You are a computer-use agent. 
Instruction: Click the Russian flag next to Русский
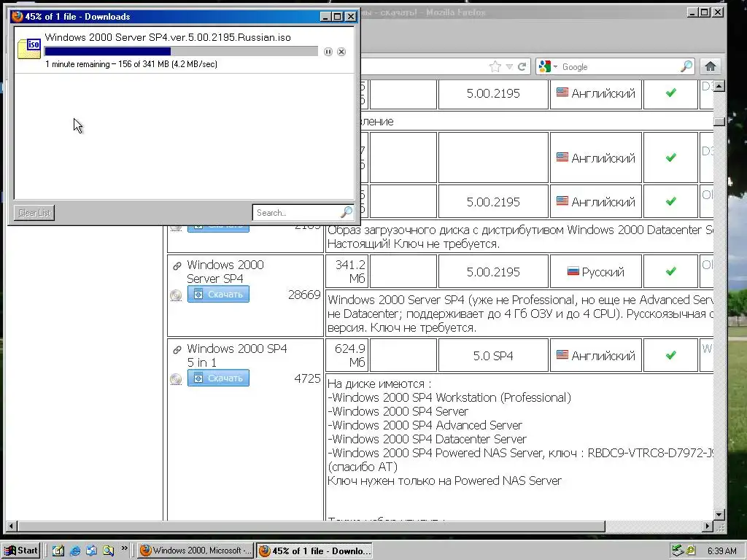click(x=573, y=271)
